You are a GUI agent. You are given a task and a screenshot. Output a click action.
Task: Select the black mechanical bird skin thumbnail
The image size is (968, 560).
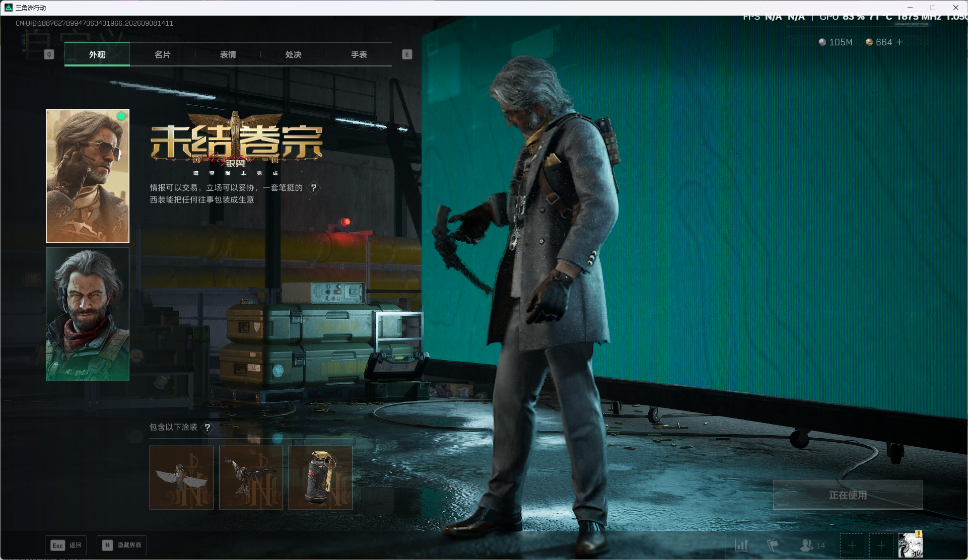click(251, 477)
